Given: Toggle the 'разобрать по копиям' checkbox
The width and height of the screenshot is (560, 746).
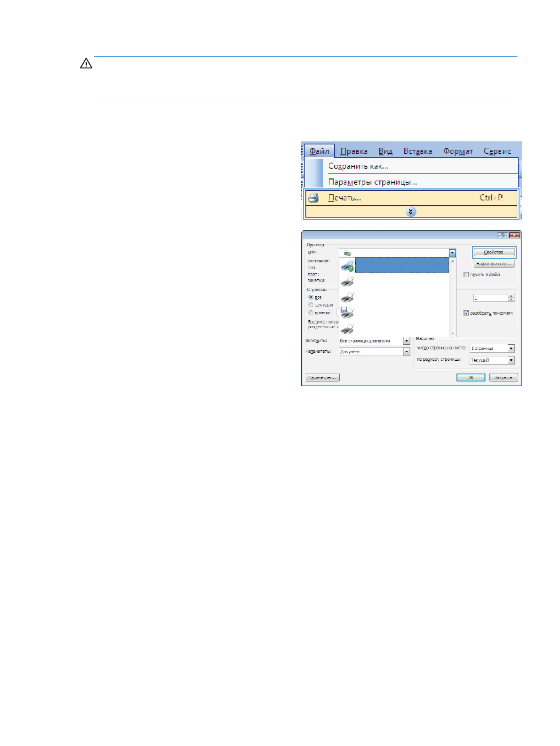Looking at the screenshot, I should pyautogui.click(x=466, y=313).
